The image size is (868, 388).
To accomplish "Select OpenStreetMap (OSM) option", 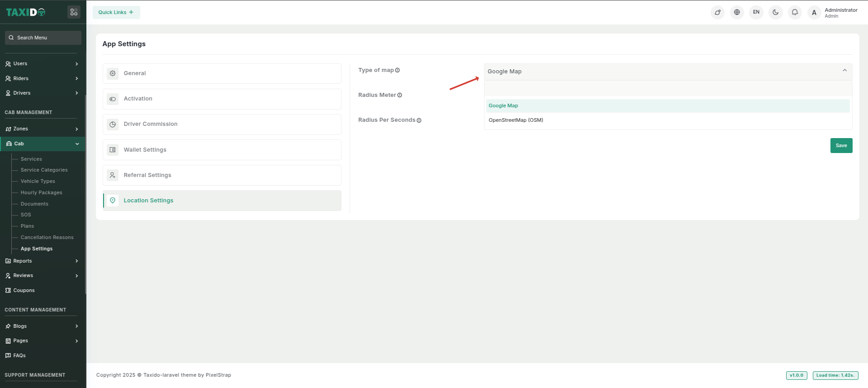I will [516, 120].
